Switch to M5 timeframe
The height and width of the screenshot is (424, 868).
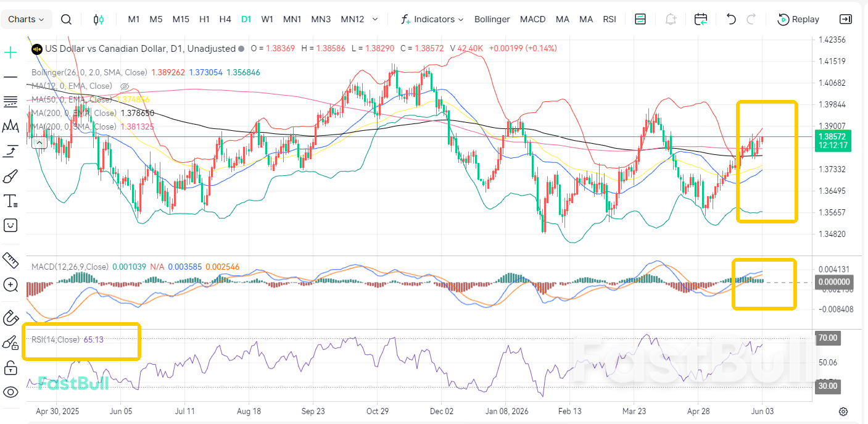156,19
